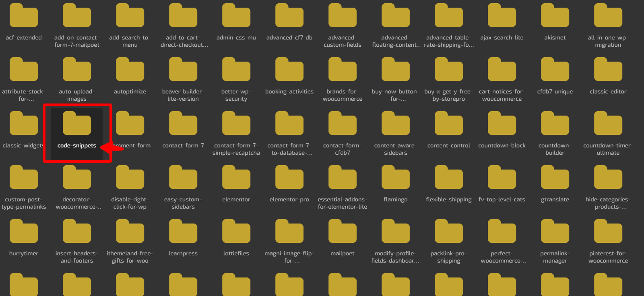This screenshot has height=296, width=644.
Task: Select the better-wp-security folder
Action: 236,69
